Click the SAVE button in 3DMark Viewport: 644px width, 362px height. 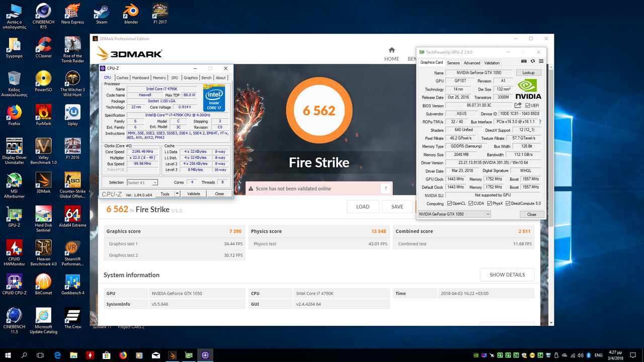click(397, 207)
